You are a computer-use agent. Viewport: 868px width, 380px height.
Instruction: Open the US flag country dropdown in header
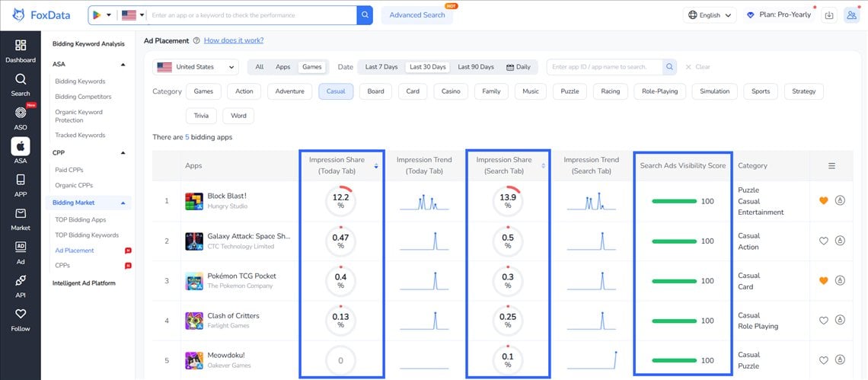pyautogui.click(x=132, y=15)
